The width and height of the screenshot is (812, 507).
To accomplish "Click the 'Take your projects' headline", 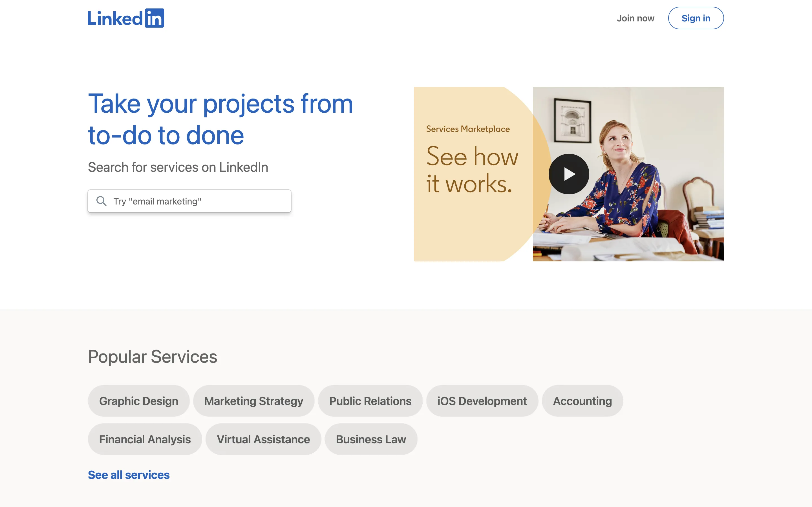I will click(x=220, y=119).
